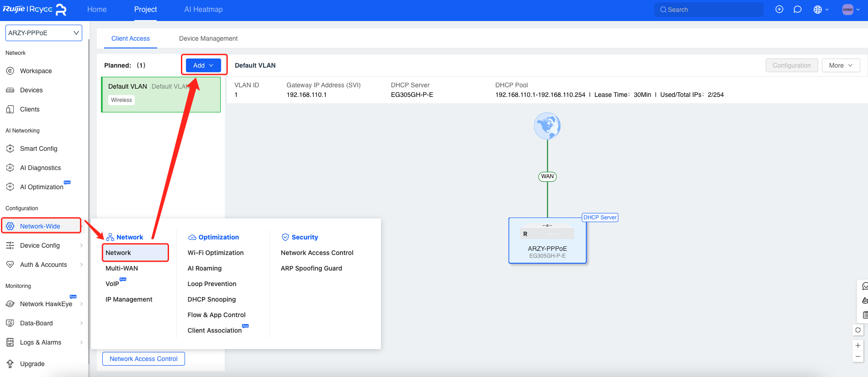Open the Add dropdown button
Image resolution: width=868 pixels, height=377 pixels.
(203, 65)
